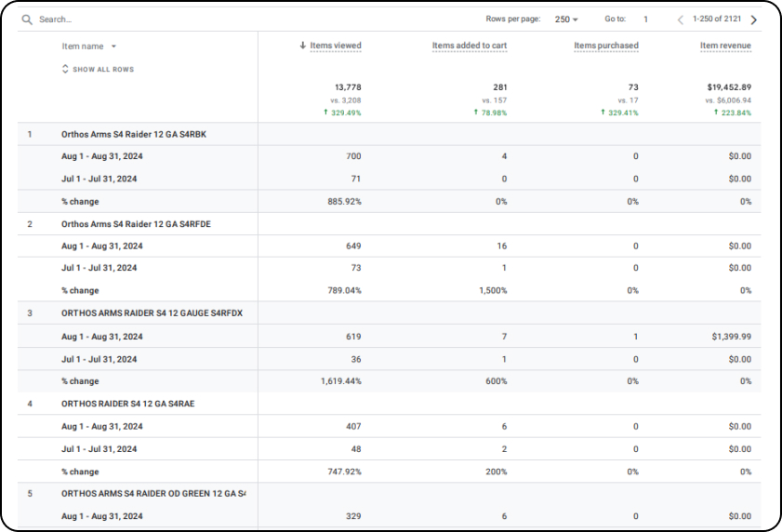Click the total items viewed value 13,778
782x532 pixels.
point(348,87)
